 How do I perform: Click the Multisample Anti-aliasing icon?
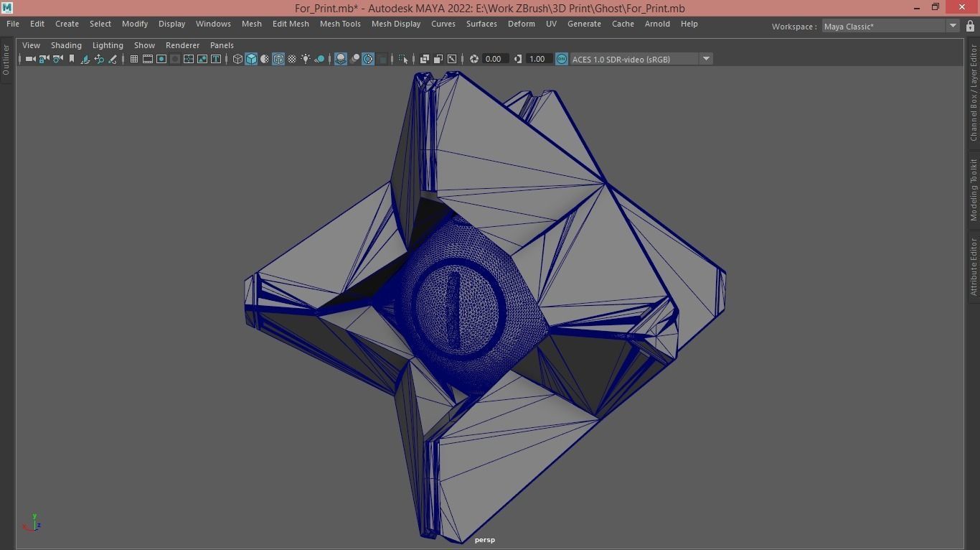pyautogui.click(x=368, y=59)
